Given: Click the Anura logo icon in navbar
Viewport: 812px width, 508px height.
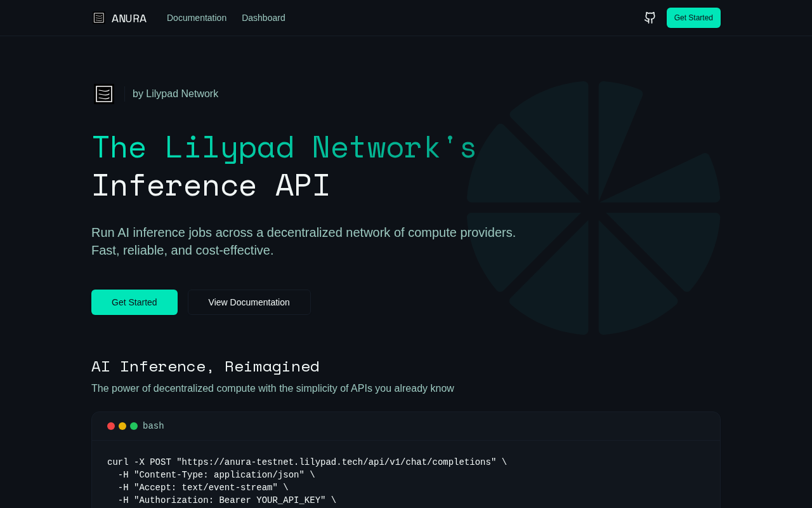Looking at the screenshot, I should coord(99,18).
